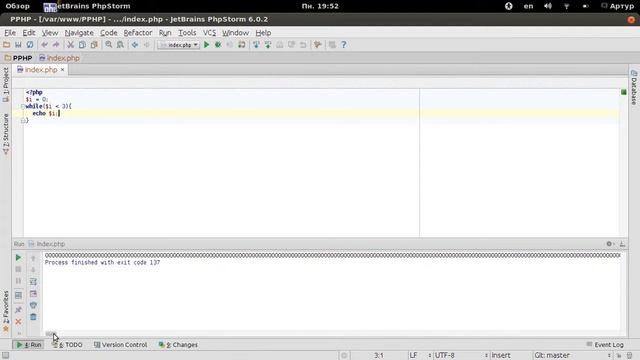Switch to the TODO tool window
The image size is (640, 360).
click(67, 345)
